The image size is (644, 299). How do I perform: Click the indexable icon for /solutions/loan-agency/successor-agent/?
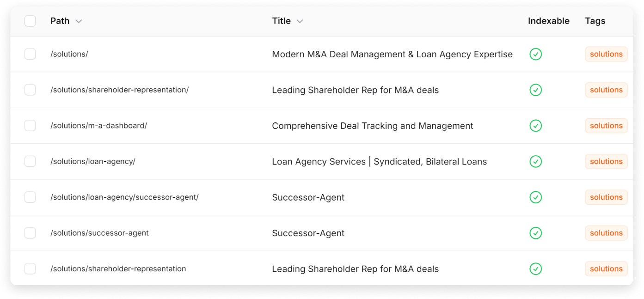[536, 197]
